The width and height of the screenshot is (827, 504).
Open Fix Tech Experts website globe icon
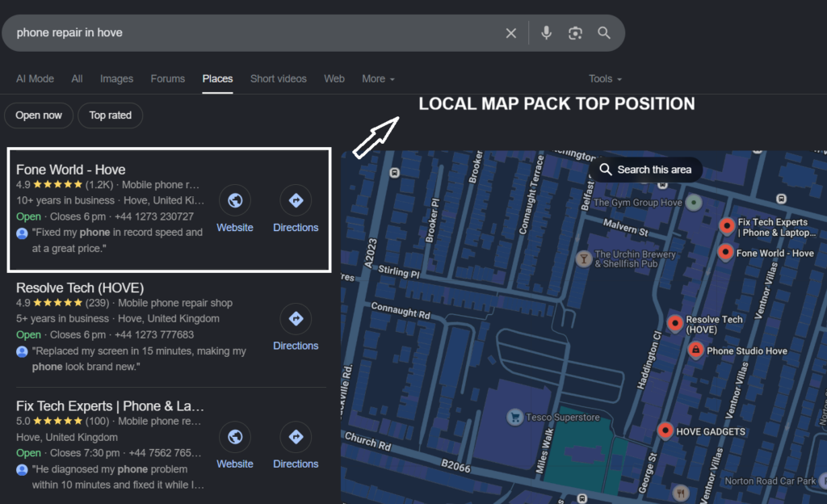tap(235, 436)
